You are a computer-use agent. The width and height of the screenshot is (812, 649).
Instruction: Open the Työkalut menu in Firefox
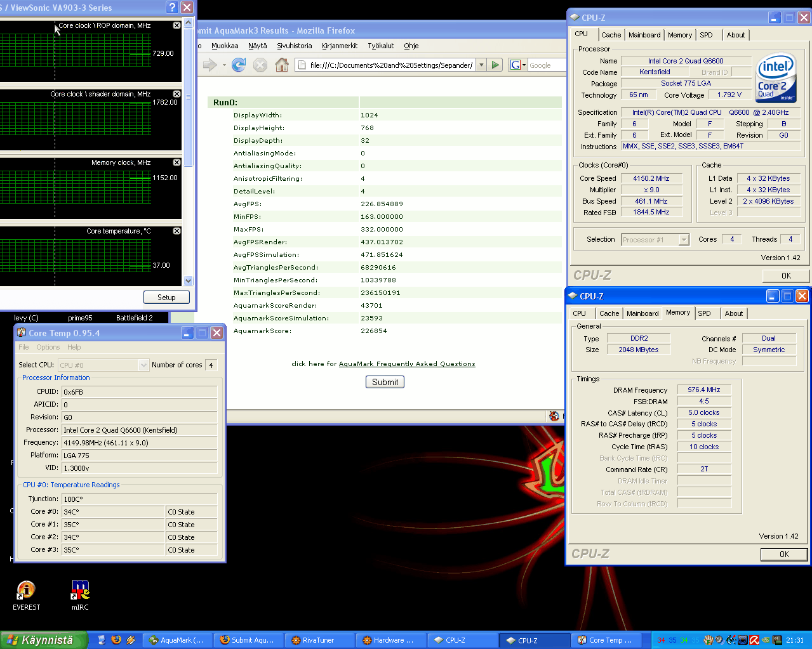pos(381,46)
